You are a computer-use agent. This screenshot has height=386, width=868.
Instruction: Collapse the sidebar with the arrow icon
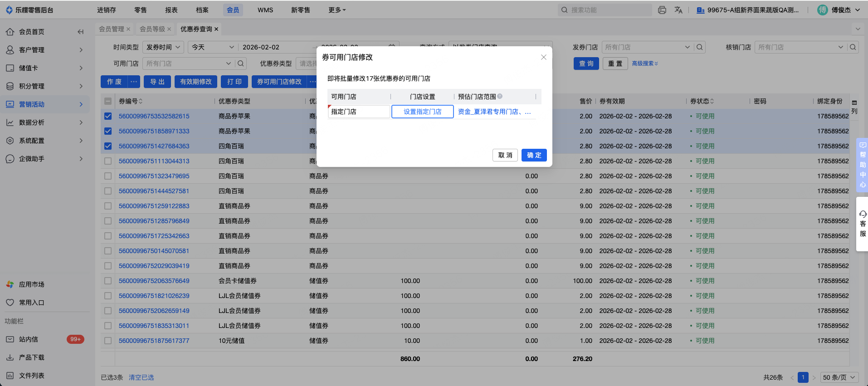tap(80, 32)
